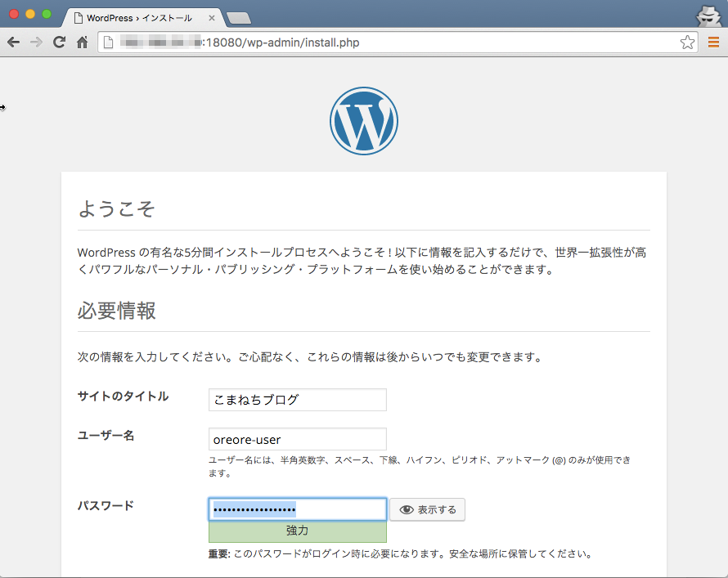Maximize the window with green button
This screenshot has width=728, height=578.
pos(47,14)
